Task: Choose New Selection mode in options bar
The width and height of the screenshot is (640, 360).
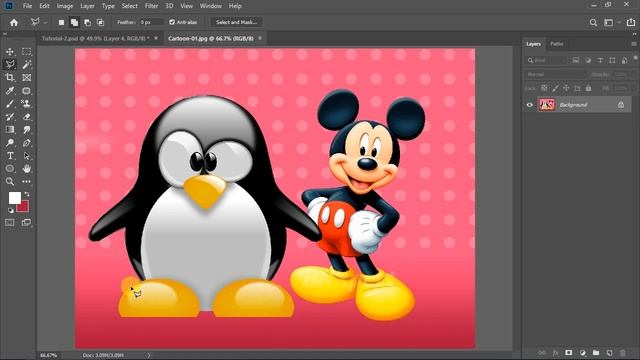Action: (x=61, y=23)
